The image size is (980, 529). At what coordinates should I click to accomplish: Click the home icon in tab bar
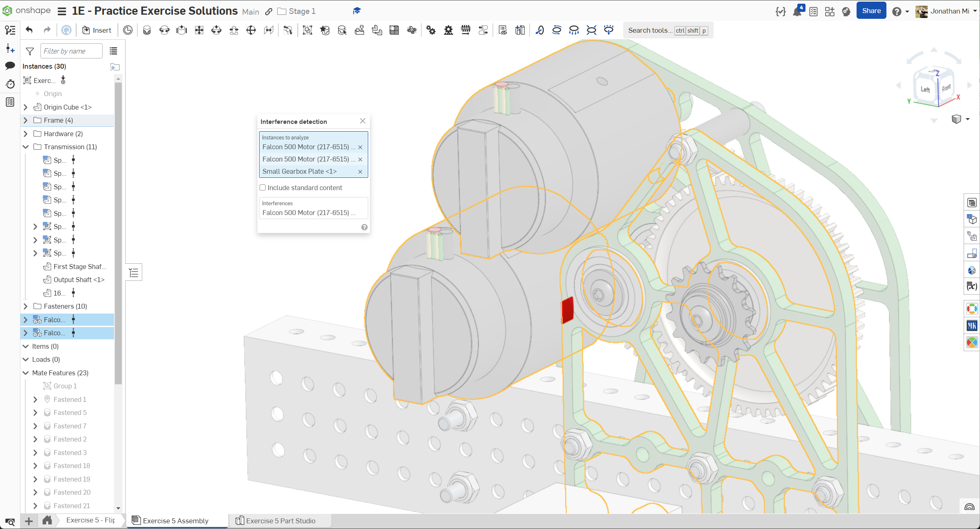click(47, 520)
